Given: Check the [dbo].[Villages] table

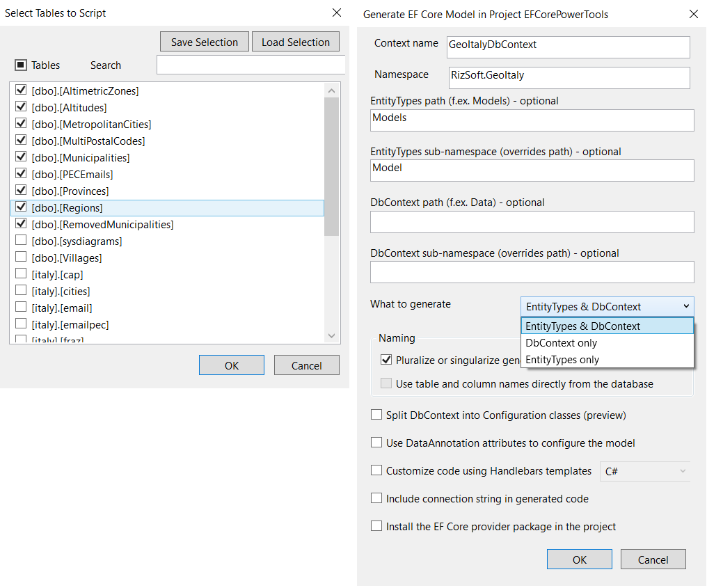Looking at the screenshot, I should pyautogui.click(x=21, y=257).
